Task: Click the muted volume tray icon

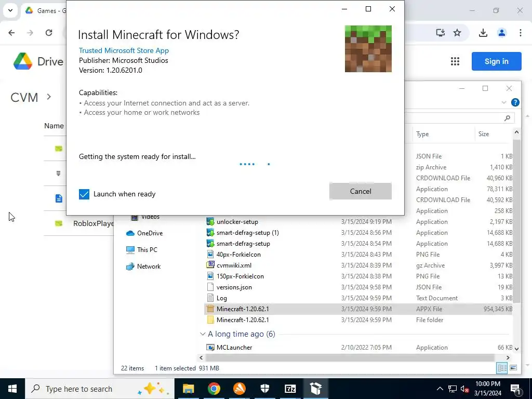Action: tap(465, 389)
